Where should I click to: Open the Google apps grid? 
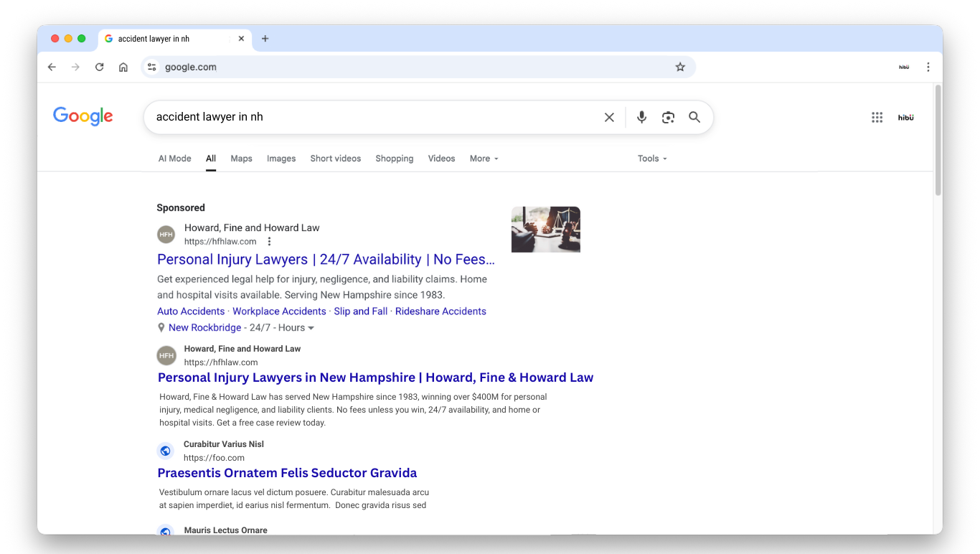pos(877,118)
